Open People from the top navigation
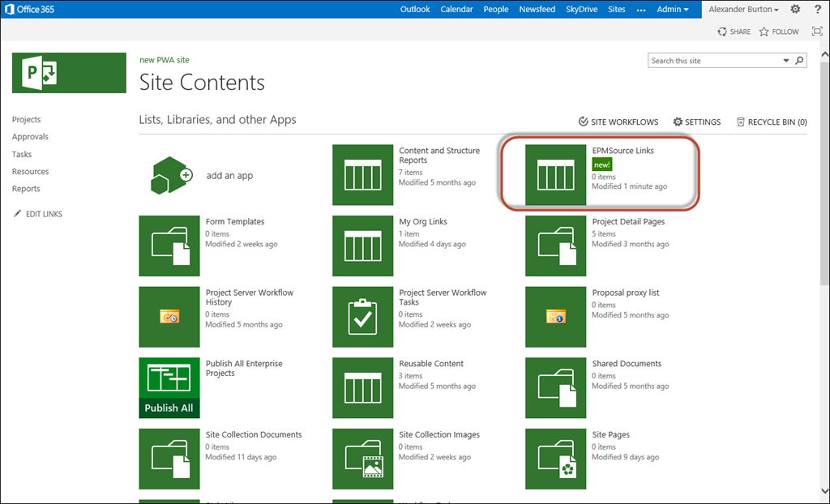Image resolution: width=830 pixels, height=504 pixels. click(x=496, y=9)
